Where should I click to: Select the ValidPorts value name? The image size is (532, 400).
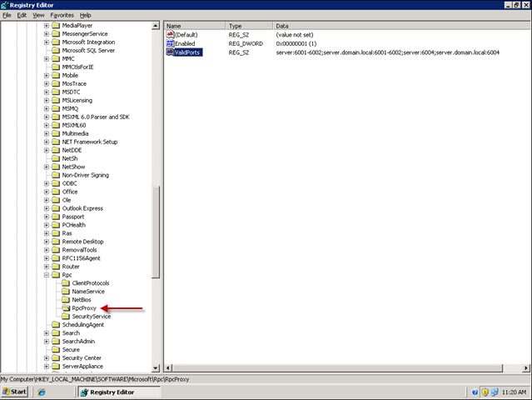tap(188, 52)
